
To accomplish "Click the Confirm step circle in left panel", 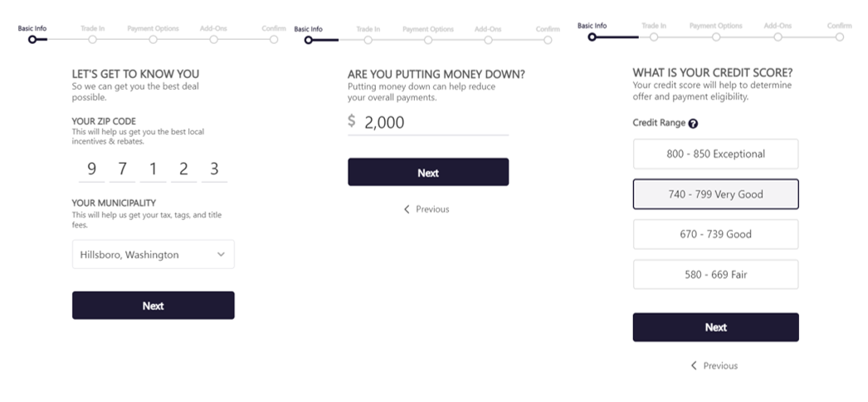I will pos(274,39).
